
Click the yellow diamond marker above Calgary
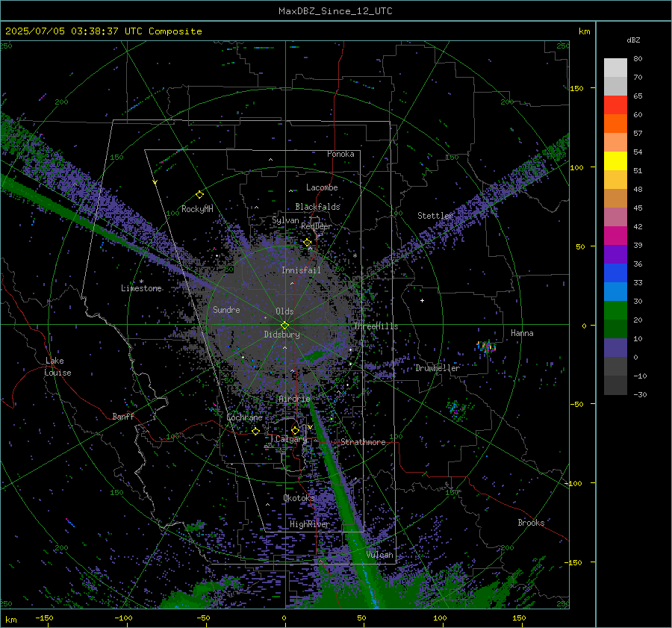click(x=295, y=430)
